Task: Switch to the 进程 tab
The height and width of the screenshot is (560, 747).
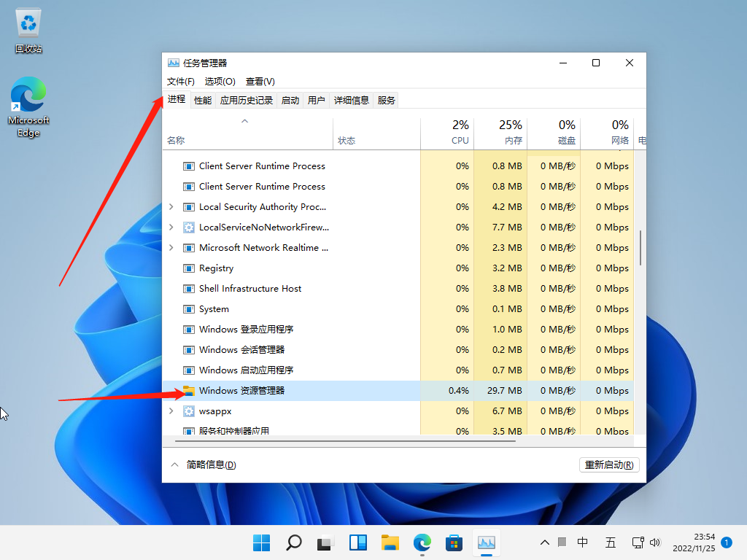Action: tap(177, 99)
